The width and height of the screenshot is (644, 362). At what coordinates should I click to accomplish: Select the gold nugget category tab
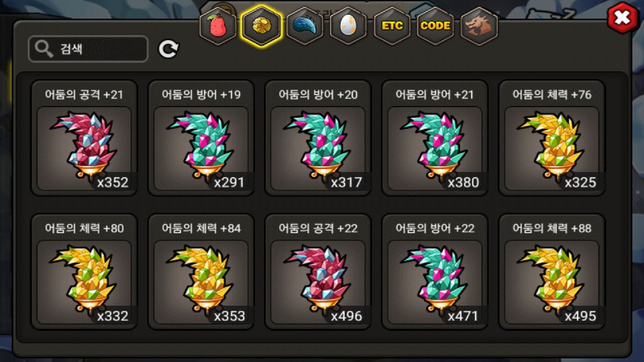point(261,26)
